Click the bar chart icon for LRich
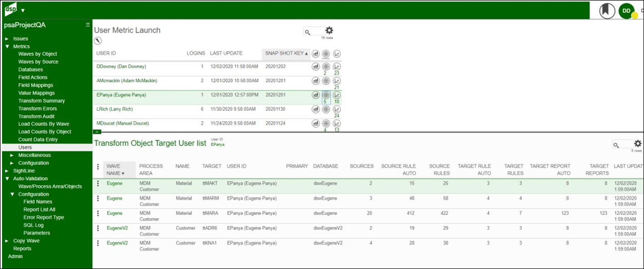 coord(316,109)
